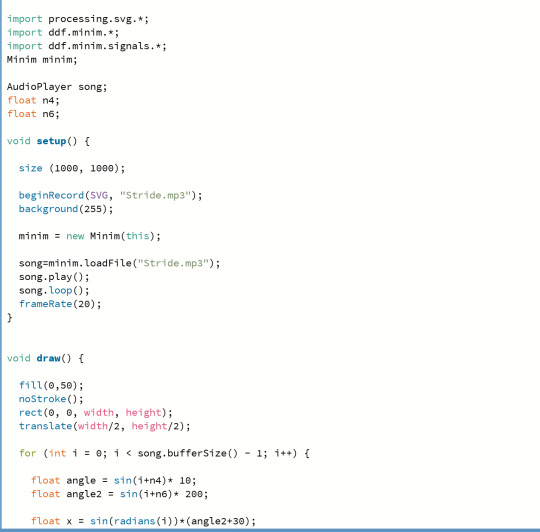Click the 'frameRate(20);' statement

(60, 304)
